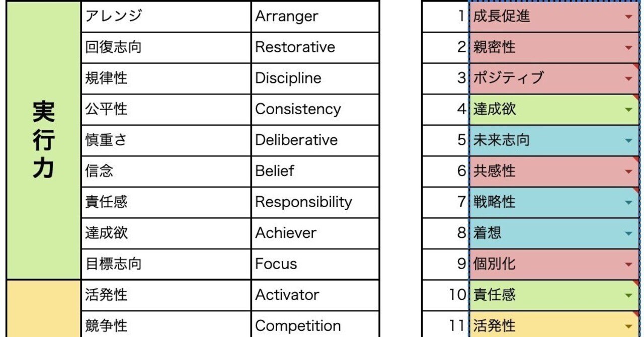Viewport: 644px width, 337px height.
Task: Open dropdown arrow for 活発性 rank 11
Action: [628, 326]
